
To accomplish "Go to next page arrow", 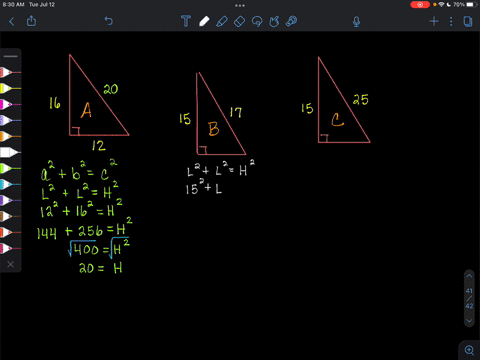I will [x=469, y=321].
